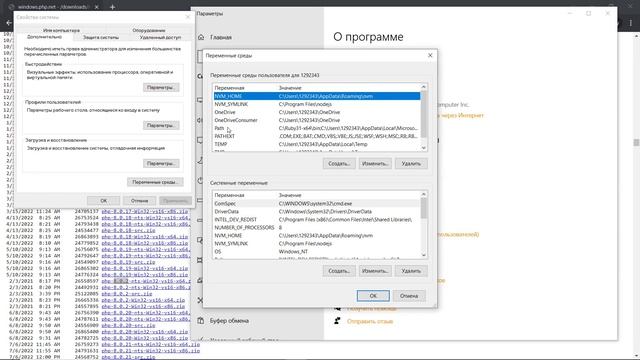This screenshot has height=360, width=640.
Task: Open Быстродействие Параметры button
Action: pos(161,88)
